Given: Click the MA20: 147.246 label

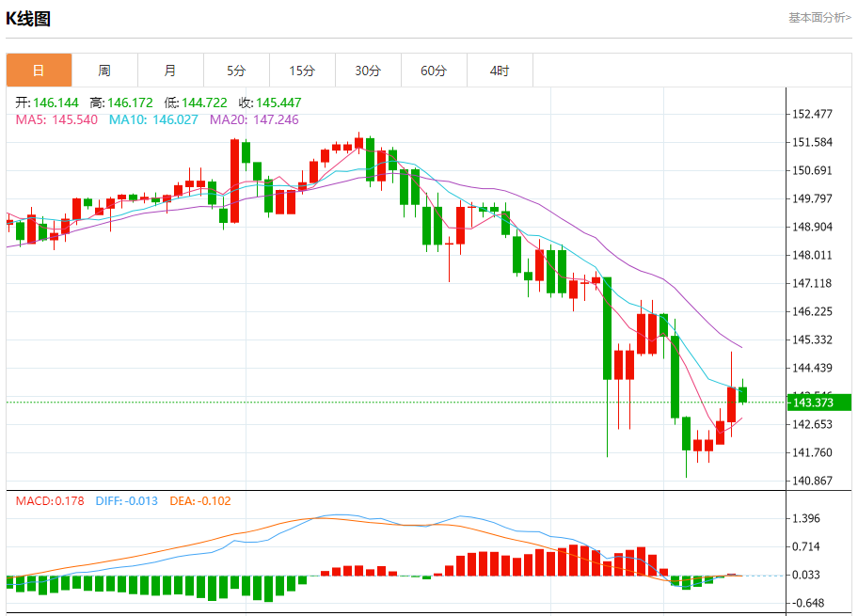Looking at the screenshot, I should [x=254, y=119].
